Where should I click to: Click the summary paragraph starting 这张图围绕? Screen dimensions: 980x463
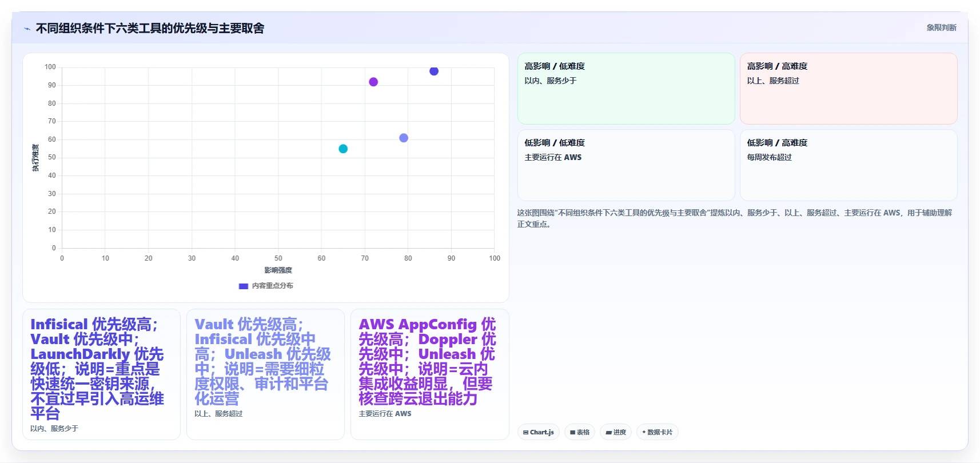click(735, 218)
